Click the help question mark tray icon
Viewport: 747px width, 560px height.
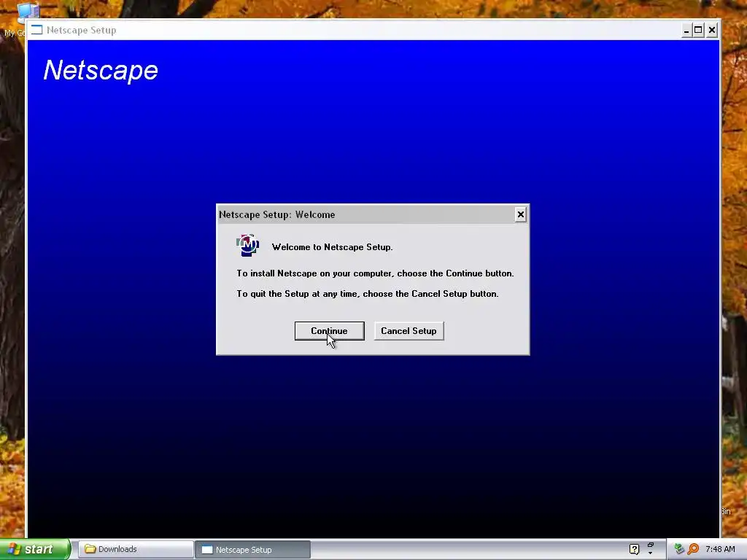click(x=634, y=549)
